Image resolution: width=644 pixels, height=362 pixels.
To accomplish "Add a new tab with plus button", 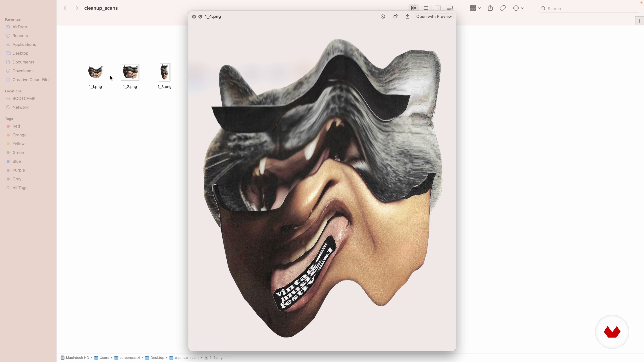I will click(x=639, y=21).
